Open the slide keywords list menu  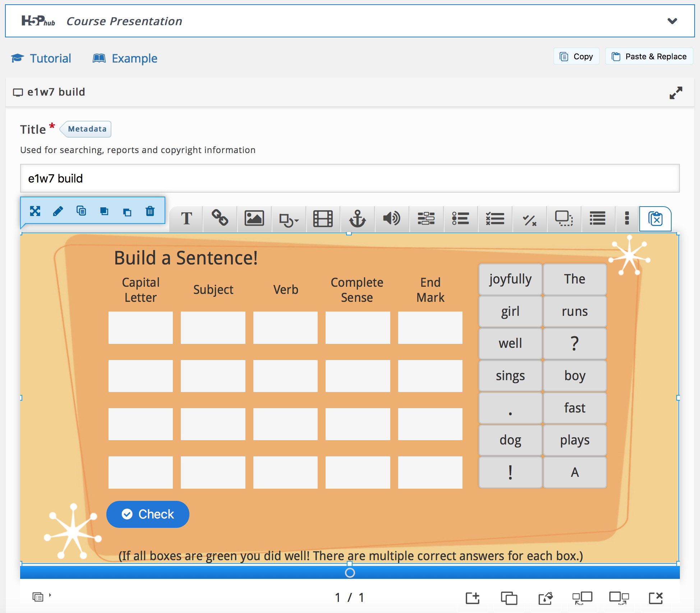coord(41,597)
